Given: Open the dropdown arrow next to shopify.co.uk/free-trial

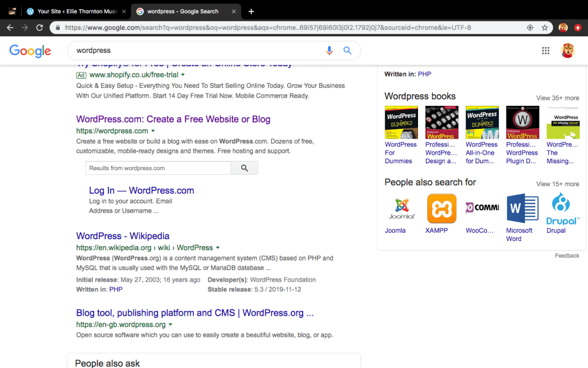Looking at the screenshot, I should [183, 75].
